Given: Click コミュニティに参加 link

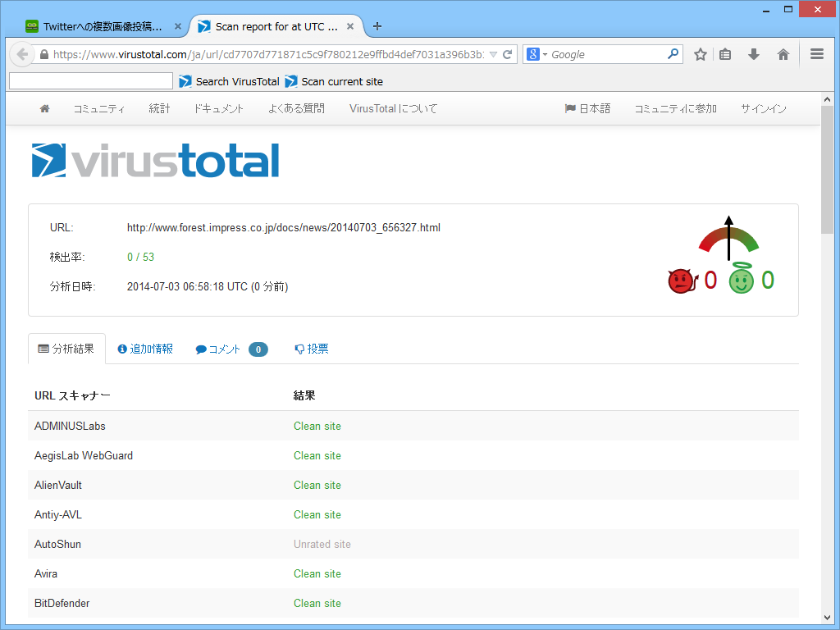Looking at the screenshot, I should [676, 109].
